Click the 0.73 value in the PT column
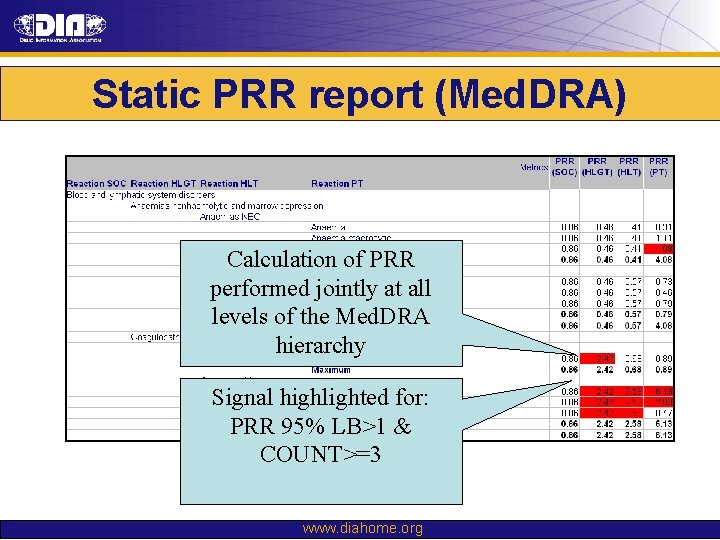Viewport: 720px width, 540px height. 664,281
